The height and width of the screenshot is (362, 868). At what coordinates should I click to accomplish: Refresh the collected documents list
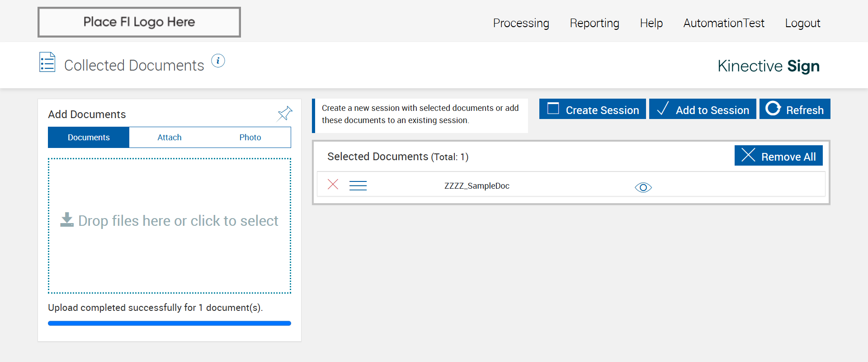click(795, 109)
